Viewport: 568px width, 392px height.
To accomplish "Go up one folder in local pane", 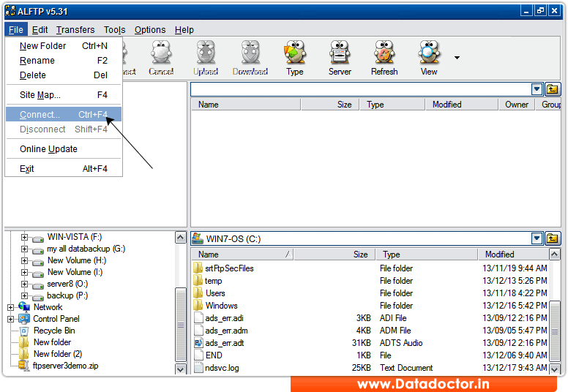I will (x=553, y=238).
